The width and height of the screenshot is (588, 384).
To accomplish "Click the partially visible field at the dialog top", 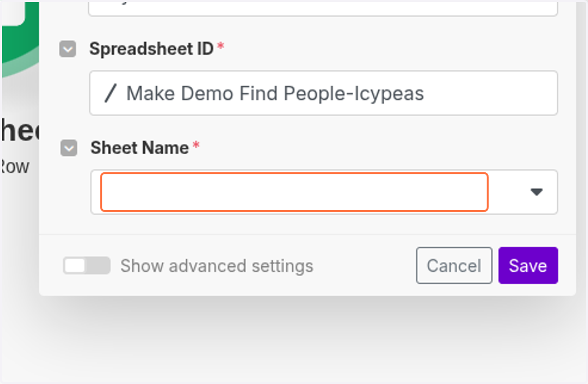I will click(x=323, y=8).
